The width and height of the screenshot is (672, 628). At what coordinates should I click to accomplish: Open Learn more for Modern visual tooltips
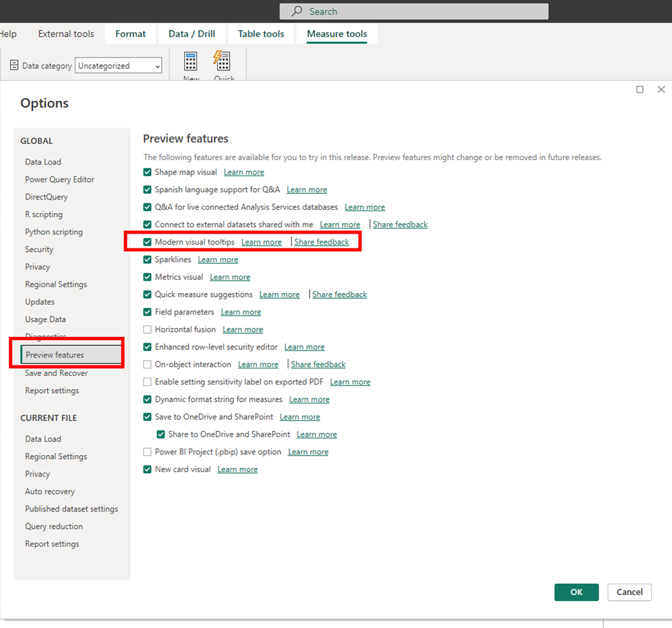(261, 242)
